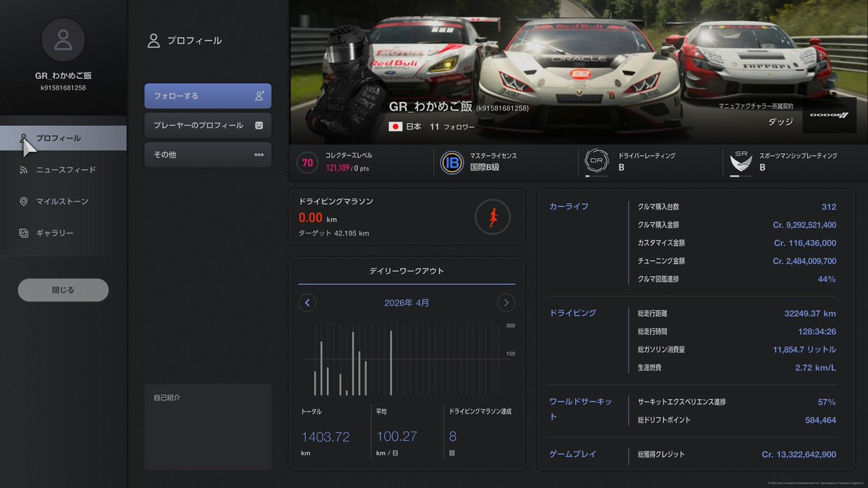The height and width of the screenshot is (488, 868).
Task: Click the ゲームプレイ section label
Action: click(x=573, y=454)
